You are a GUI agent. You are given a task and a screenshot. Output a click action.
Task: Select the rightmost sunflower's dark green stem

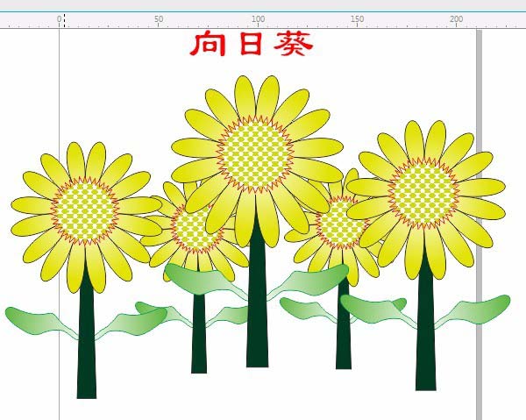(x=426, y=322)
